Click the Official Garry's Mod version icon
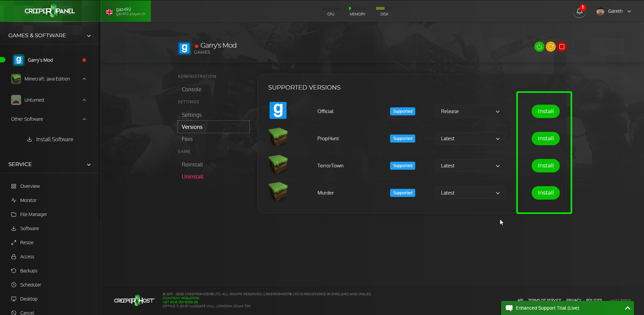644x315 pixels. coord(278,110)
